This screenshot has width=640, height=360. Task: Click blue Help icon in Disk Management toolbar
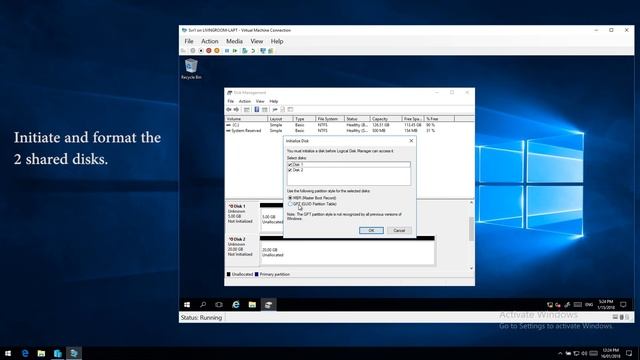[257, 109]
